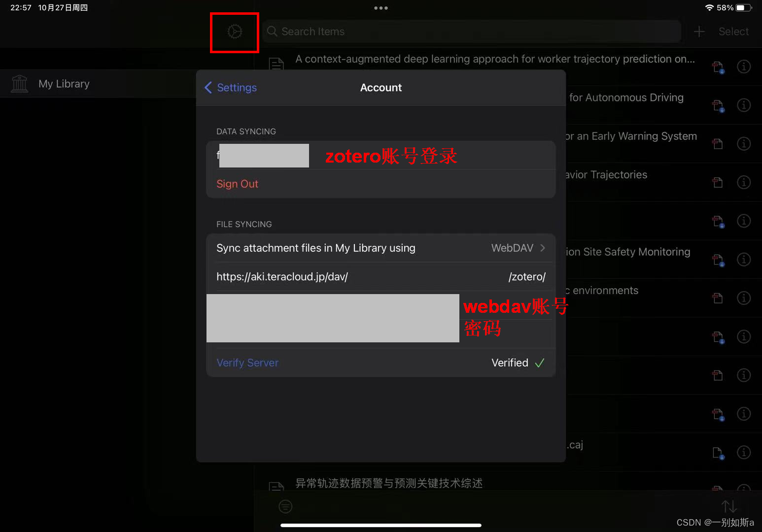
Task: Open attachment of 'c environments' item
Action: coord(718,298)
